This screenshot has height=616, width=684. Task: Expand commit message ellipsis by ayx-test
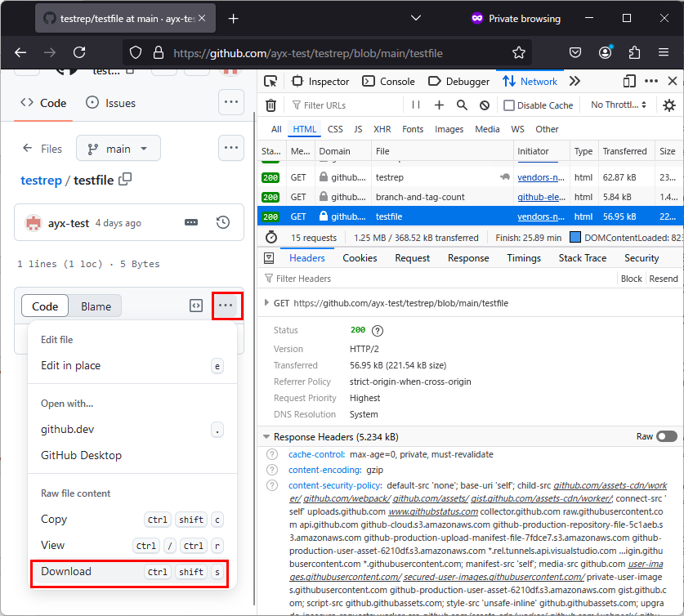point(191,222)
